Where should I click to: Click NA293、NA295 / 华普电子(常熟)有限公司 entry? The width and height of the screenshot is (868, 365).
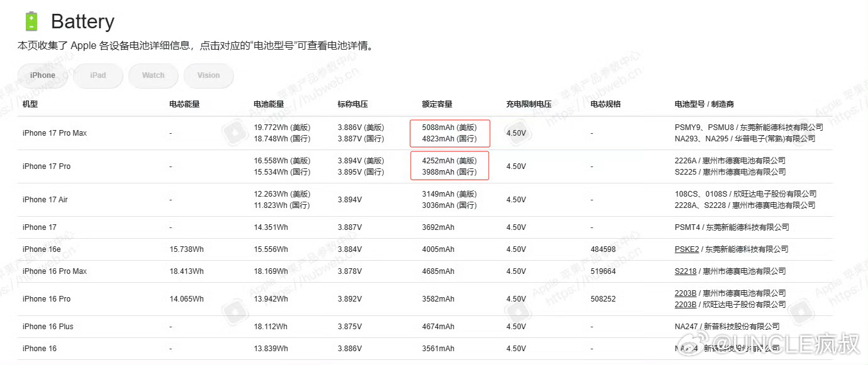[x=745, y=139]
